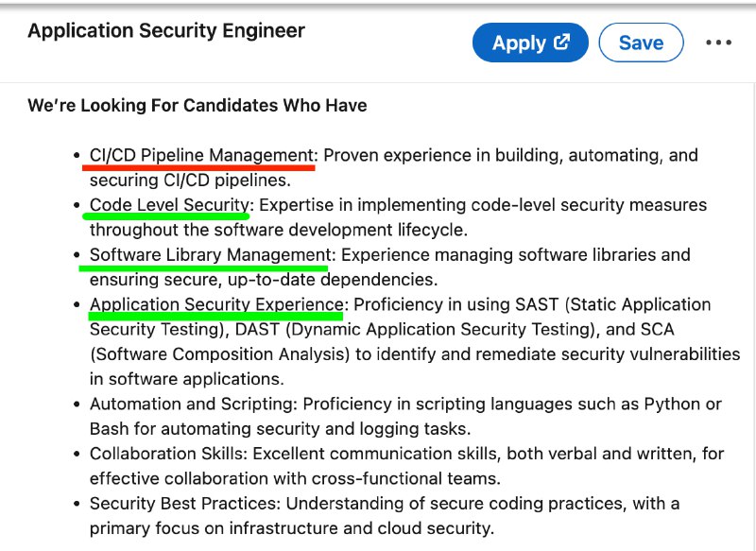
Task: Click the CI/CD Pipeline Management underlined text
Action: click(x=201, y=155)
